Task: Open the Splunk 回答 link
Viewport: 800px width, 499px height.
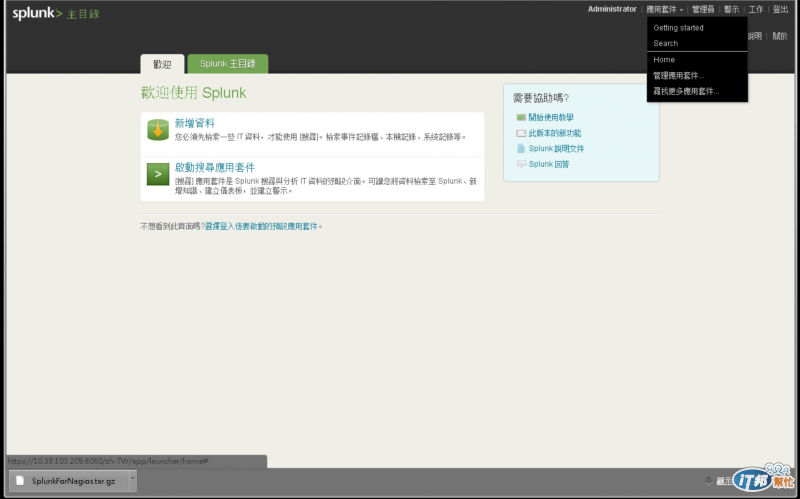Action: tap(548, 164)
